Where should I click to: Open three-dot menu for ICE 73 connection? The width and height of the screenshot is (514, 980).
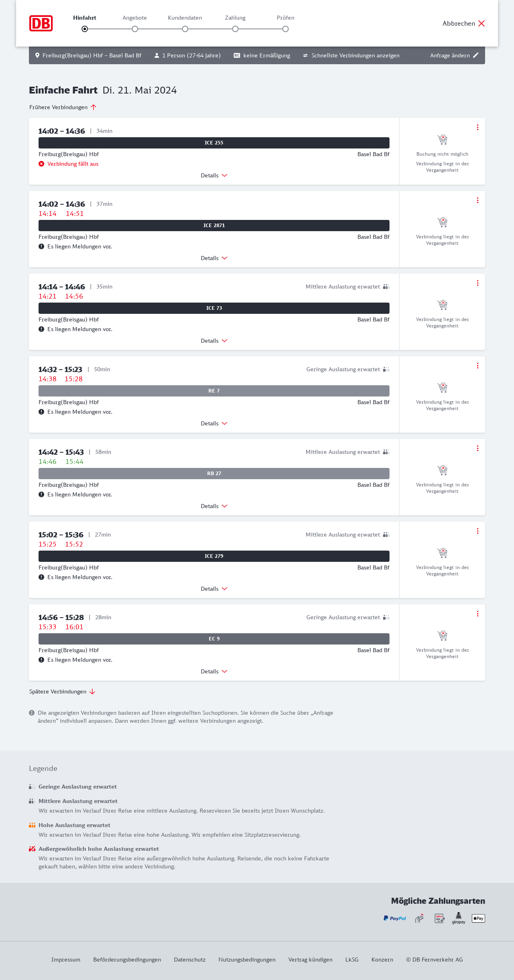tap(477, 283)
